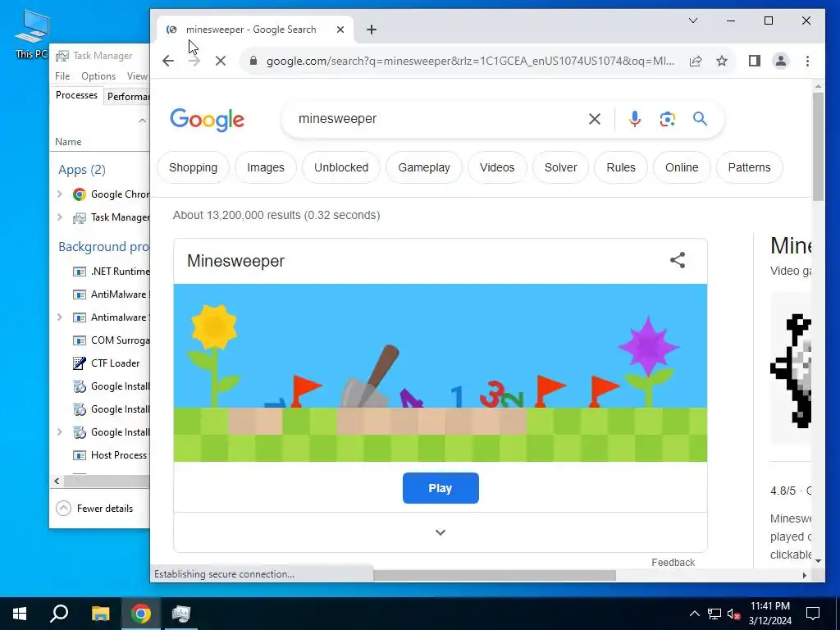Click the Task Manager taskbar icon

[x=181, y=614]
